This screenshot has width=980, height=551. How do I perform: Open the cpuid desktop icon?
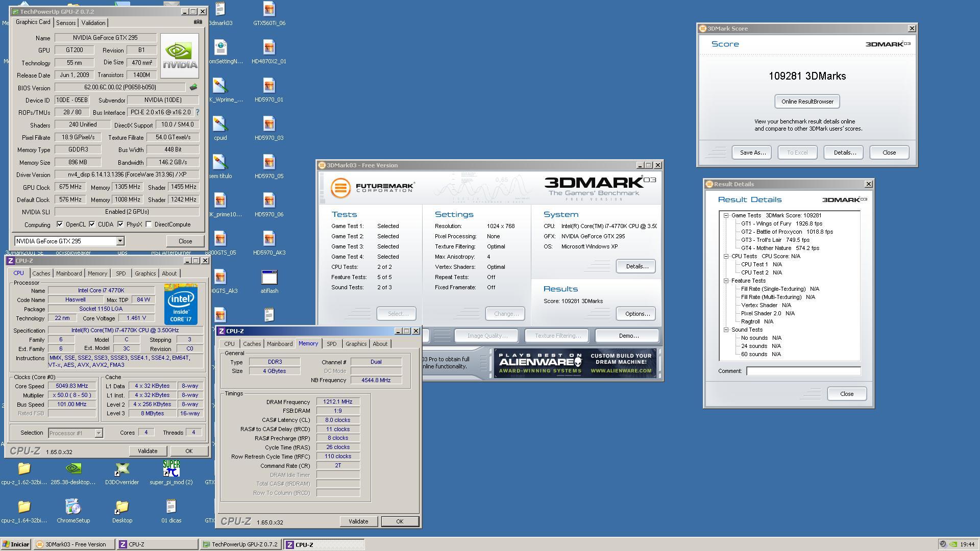tap(220, 129)
